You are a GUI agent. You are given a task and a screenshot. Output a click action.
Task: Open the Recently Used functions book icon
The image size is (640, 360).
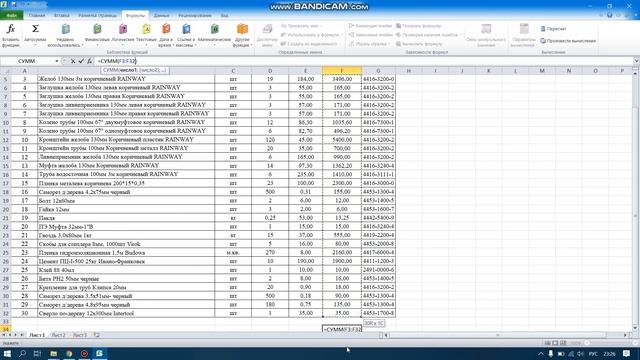65,29
